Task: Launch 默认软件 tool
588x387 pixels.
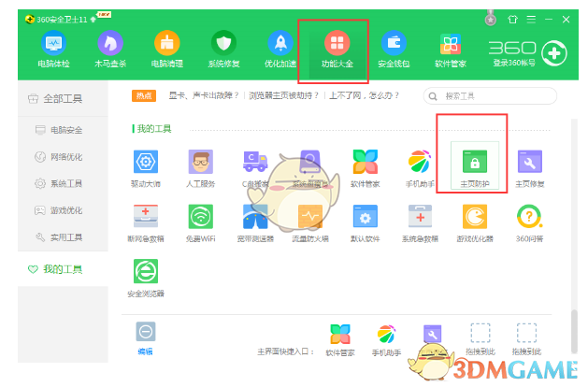Action: coord(365,223)
